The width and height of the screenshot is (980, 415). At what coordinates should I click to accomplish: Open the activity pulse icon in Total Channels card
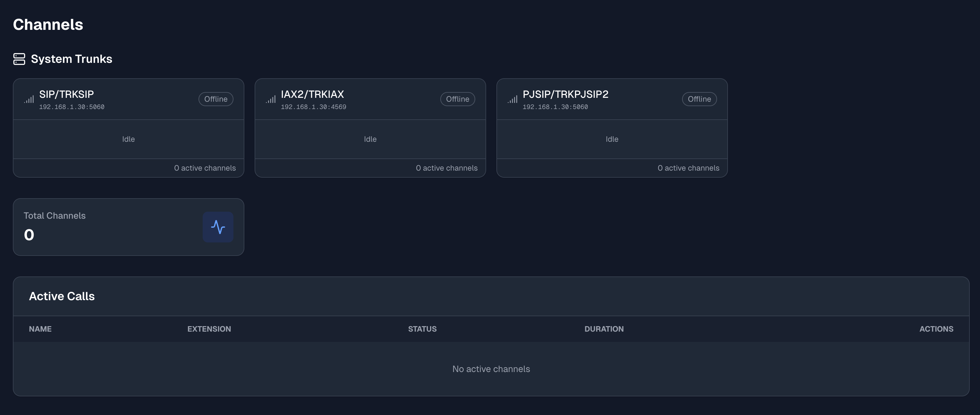tap(218, 227)
